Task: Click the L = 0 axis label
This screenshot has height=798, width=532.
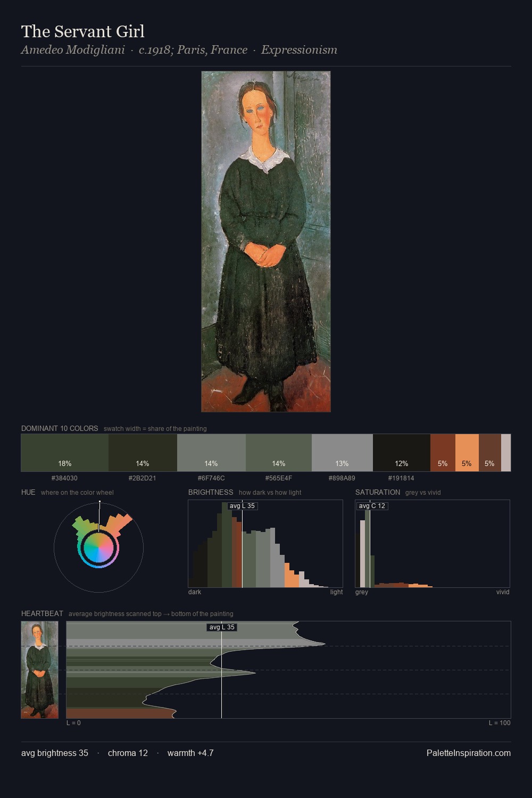Action: pyautogui.click(x=73, y=723)
